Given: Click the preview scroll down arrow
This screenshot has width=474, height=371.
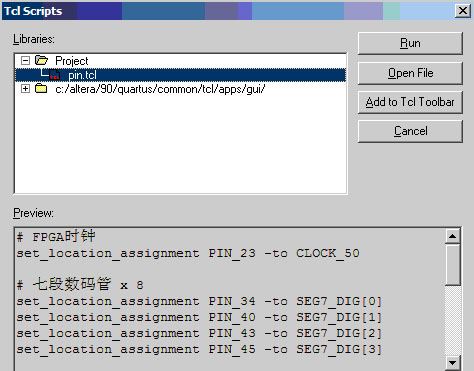Looking at the screenshot, I should [x=453, y=363].
